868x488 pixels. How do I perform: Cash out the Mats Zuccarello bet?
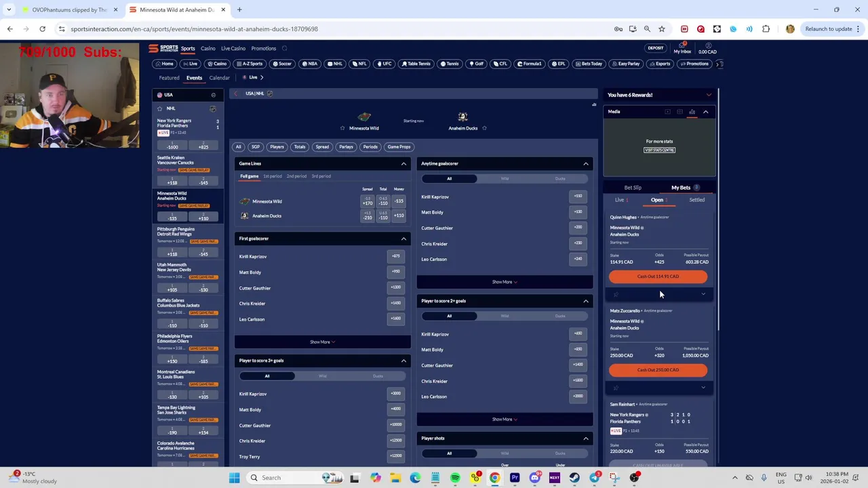658,370
